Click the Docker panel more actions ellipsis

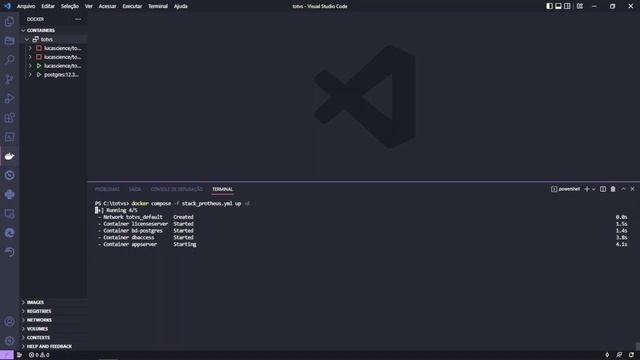coord(78,19)
